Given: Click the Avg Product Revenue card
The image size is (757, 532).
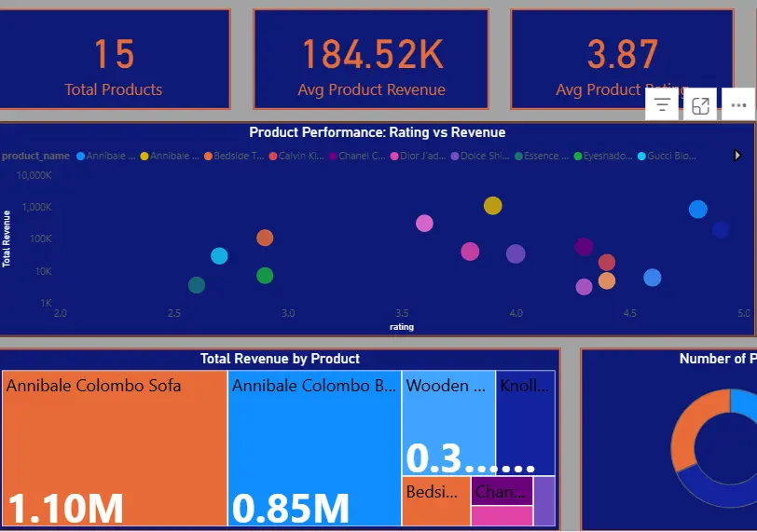Looking at the screenshot, I should [x=371, y=60].
